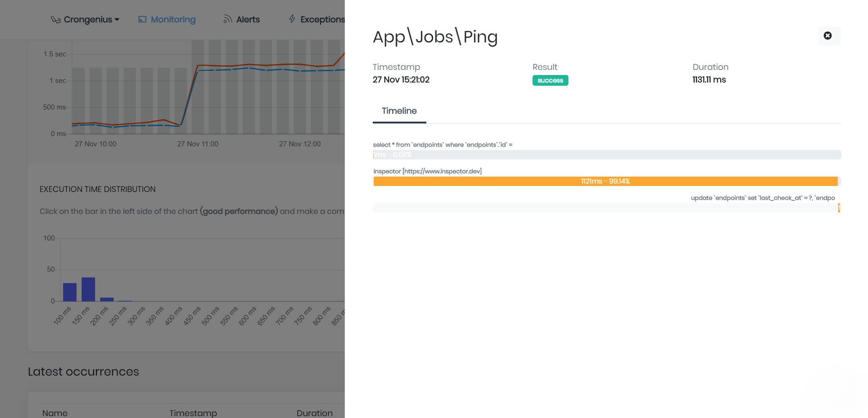The width and height of the screenshot is (868, 418).
Task: Click the monitor icon beside Monitoring
Action: click(143, 20)
